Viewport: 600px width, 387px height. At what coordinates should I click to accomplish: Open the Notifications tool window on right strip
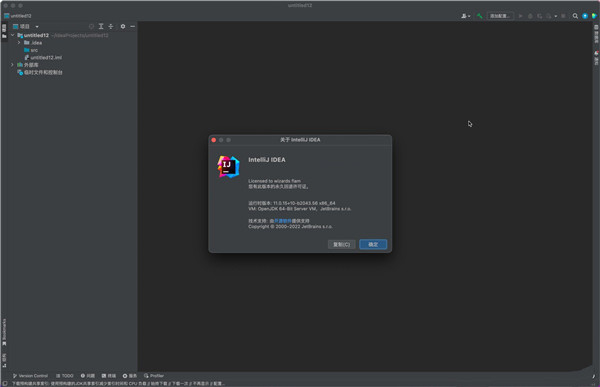[x=596, y=57]
